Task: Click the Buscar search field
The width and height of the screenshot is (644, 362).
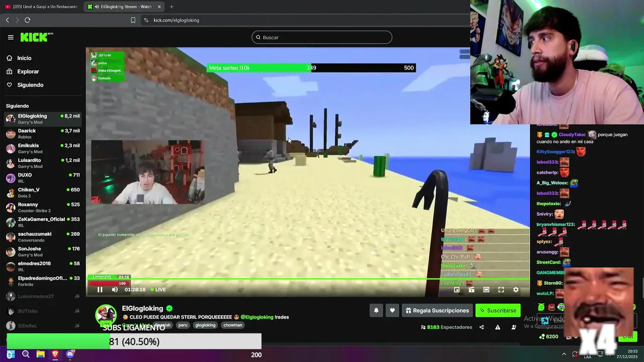Action: coord(321,37)
